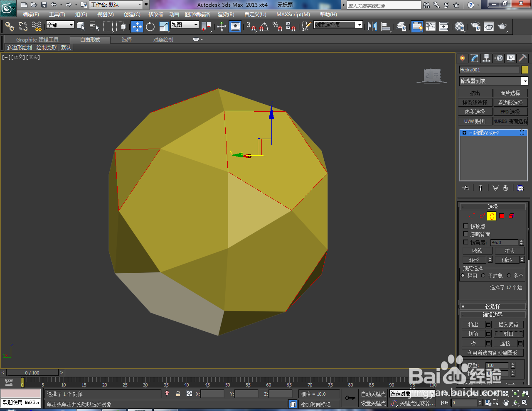Click the Unlink Selection icon
This screenshot has height=411, width=532.
tap(23, 27)
